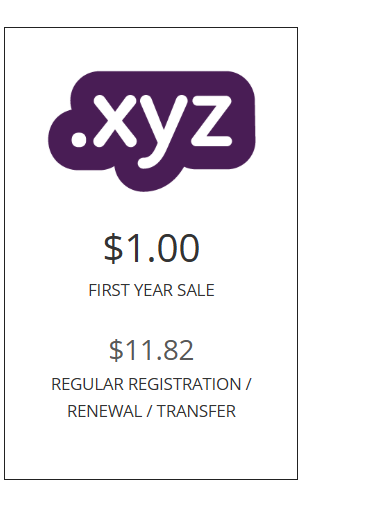Click the letter z in the logo
This screenshot has width=365, height=507.
(212, 121)
